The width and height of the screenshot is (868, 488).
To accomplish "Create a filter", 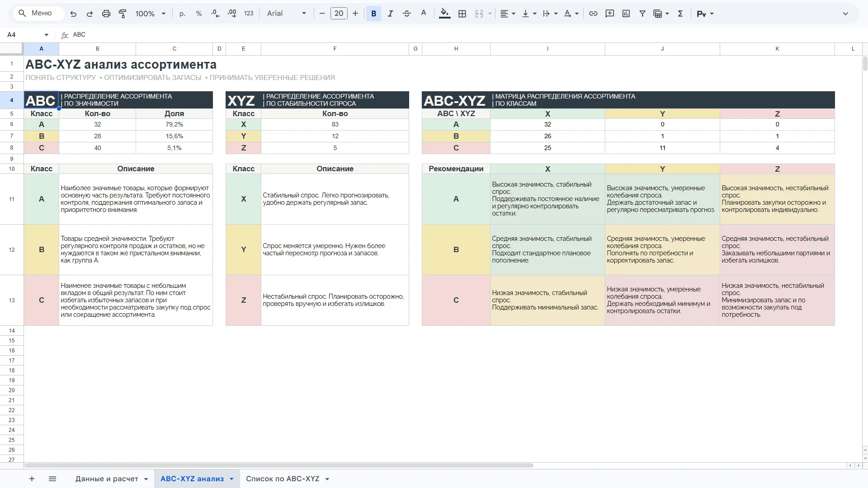I will 642,14.
